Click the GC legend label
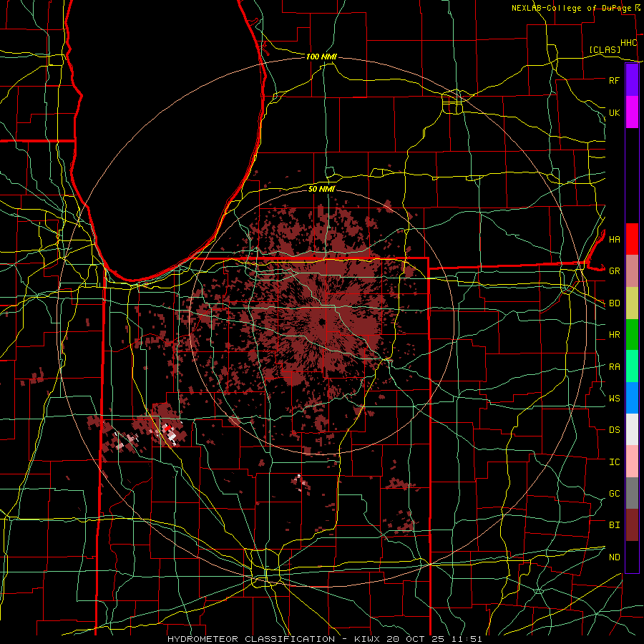Screen dimensions: 644x644 click(x=614, y=494)
